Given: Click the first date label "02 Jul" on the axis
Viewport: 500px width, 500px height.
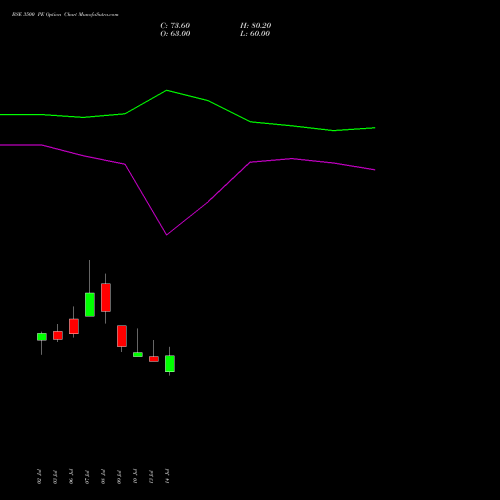Looking at the screenshot, I should click(39, 476).
